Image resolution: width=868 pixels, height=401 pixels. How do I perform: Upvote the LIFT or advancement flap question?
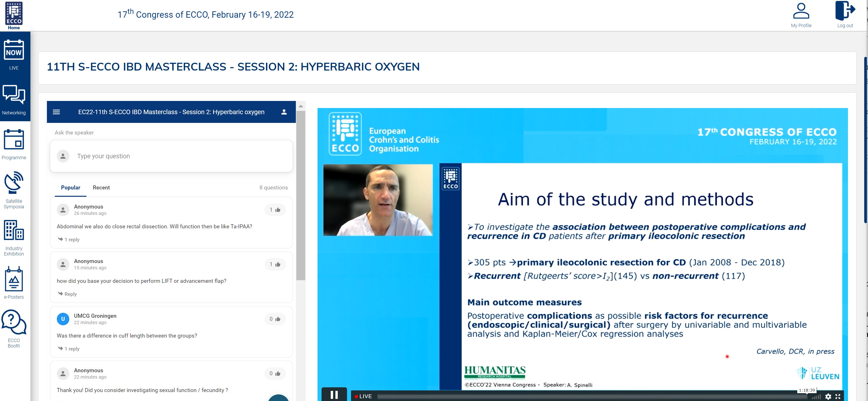(275, 264)
